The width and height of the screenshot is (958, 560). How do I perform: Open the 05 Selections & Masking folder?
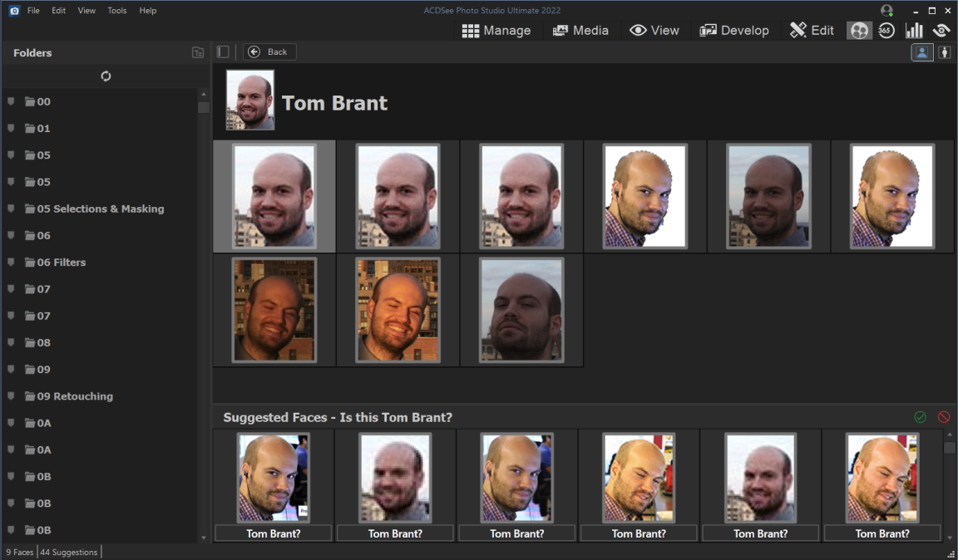pos(100,209)
